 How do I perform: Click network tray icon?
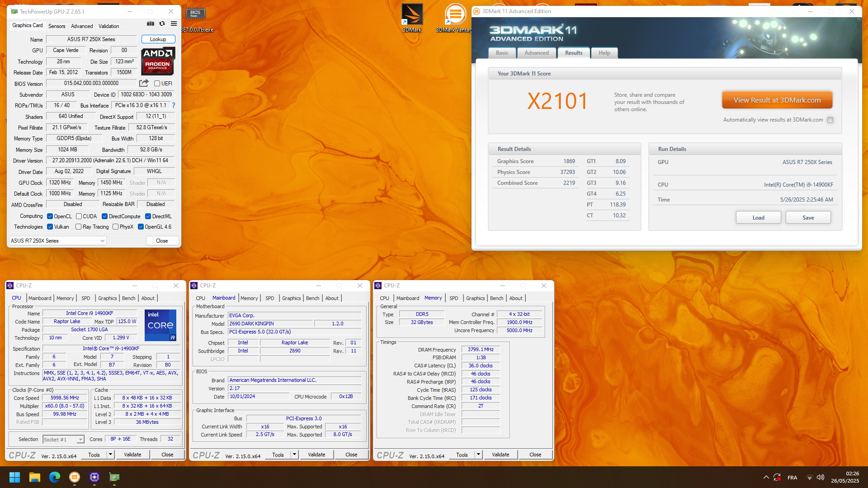[810, 478]
